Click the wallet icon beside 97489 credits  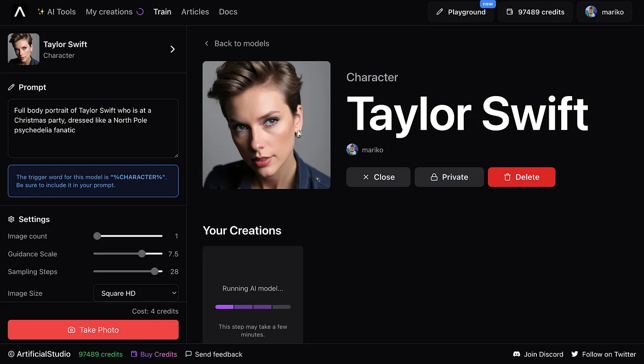[510, 12]
